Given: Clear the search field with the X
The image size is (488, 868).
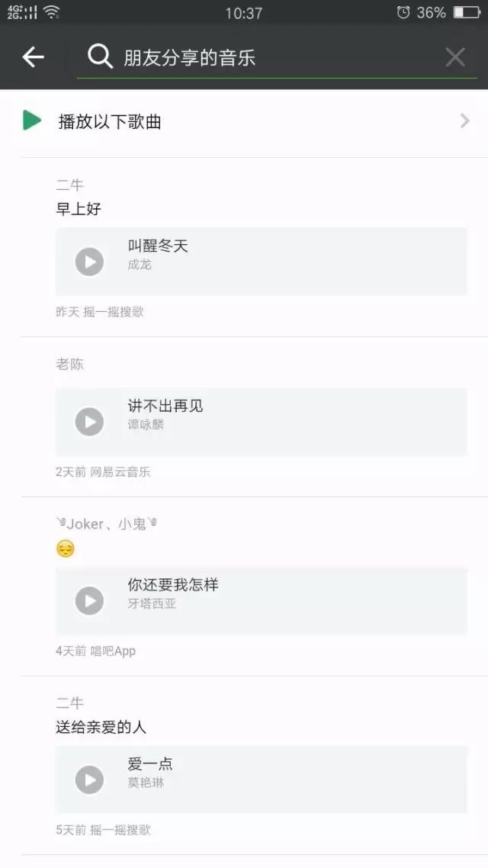Looking at the screenshot, I should coord(455,56).
